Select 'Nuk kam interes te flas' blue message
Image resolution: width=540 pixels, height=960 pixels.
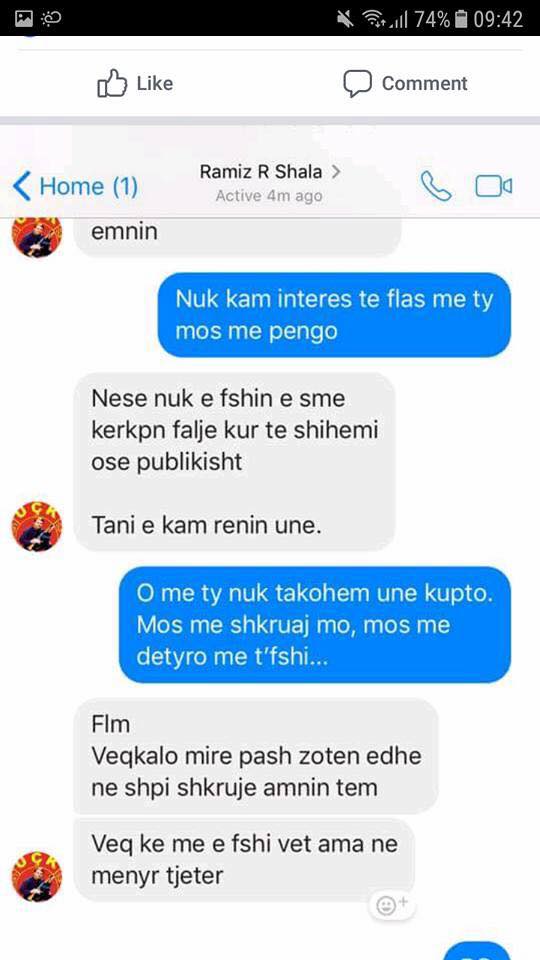[334, 315]
